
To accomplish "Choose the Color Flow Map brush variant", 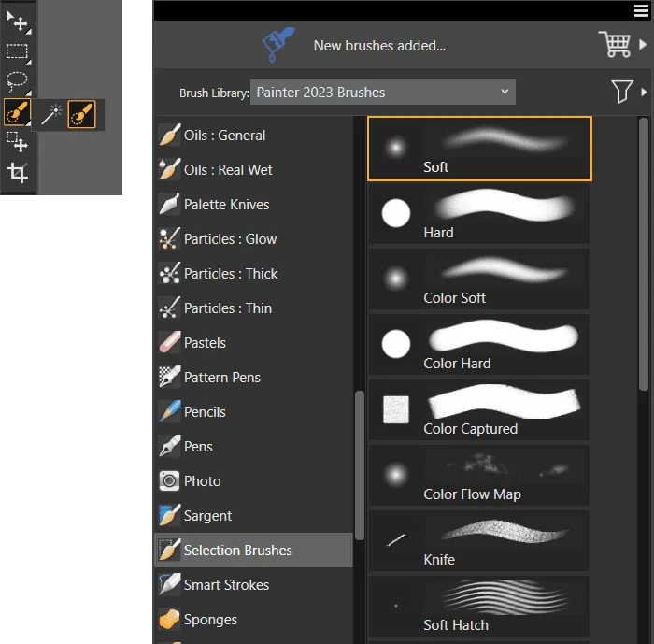I will (x=479, y=476).
